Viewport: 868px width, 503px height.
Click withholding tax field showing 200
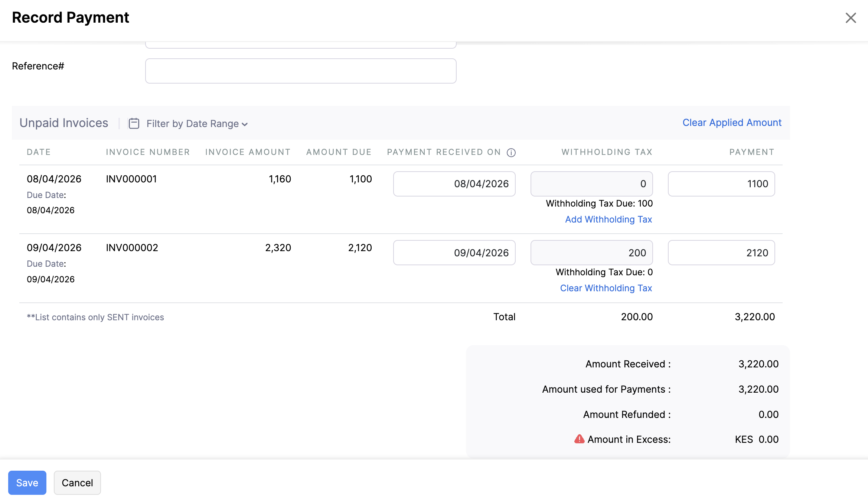[592, 253]
